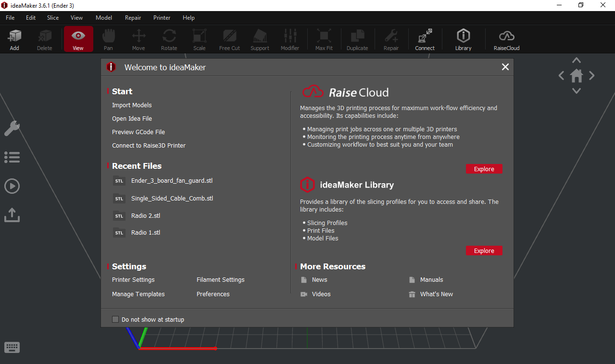This screenshot has height=364, width=615.
Task: Open the Model menu
Action: point(104,18)
